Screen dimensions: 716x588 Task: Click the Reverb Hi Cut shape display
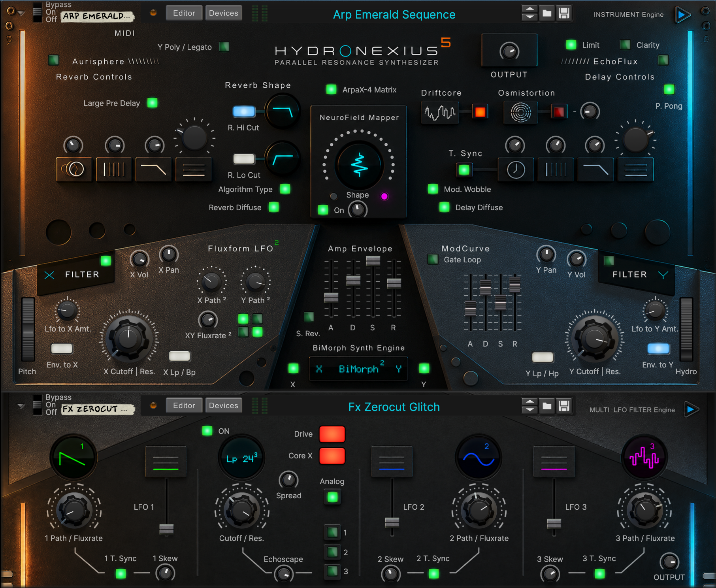pos(283,111)
